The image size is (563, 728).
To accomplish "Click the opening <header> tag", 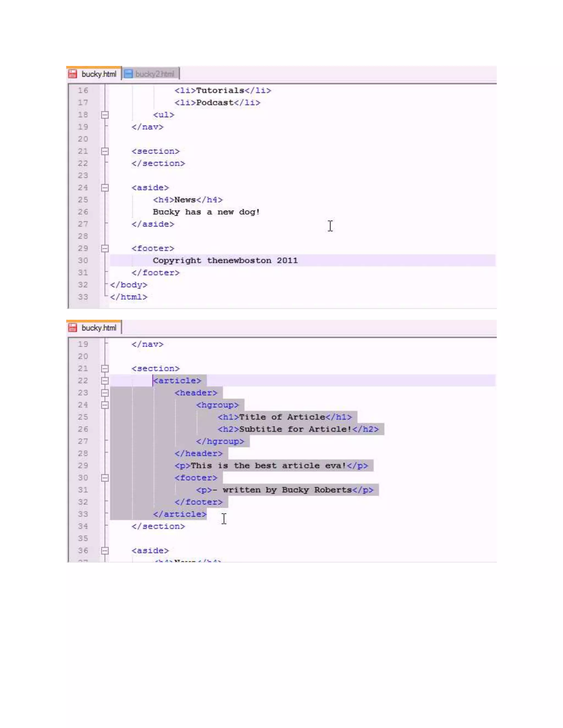I will [x=196, y=393].
